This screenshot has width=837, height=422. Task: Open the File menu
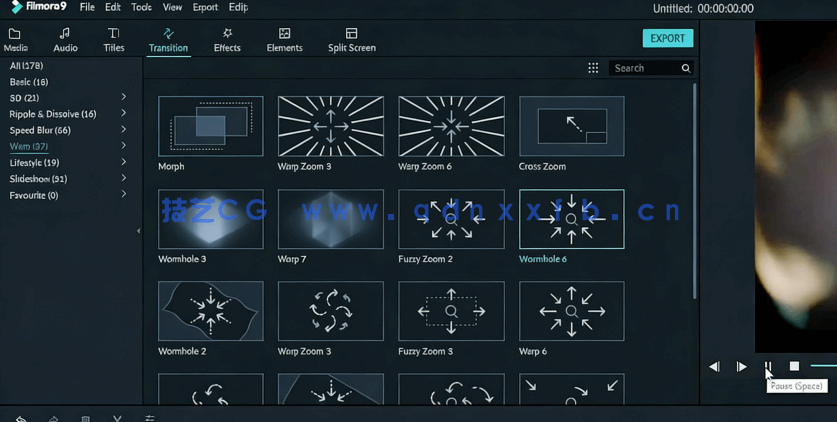point(87,7)
